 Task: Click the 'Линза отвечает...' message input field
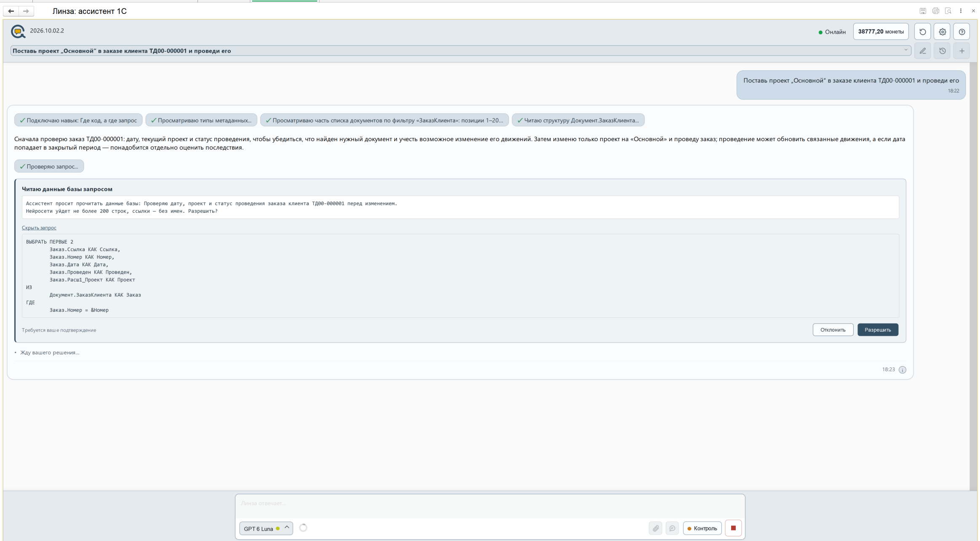click(490, 506)
